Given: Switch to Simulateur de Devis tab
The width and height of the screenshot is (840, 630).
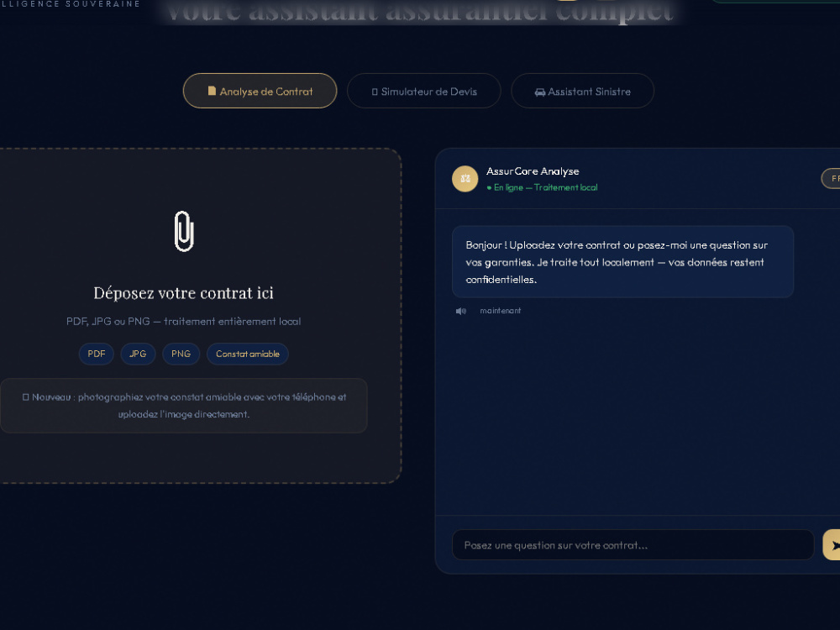Looking at the screenshot, I should tap(423, 91).
